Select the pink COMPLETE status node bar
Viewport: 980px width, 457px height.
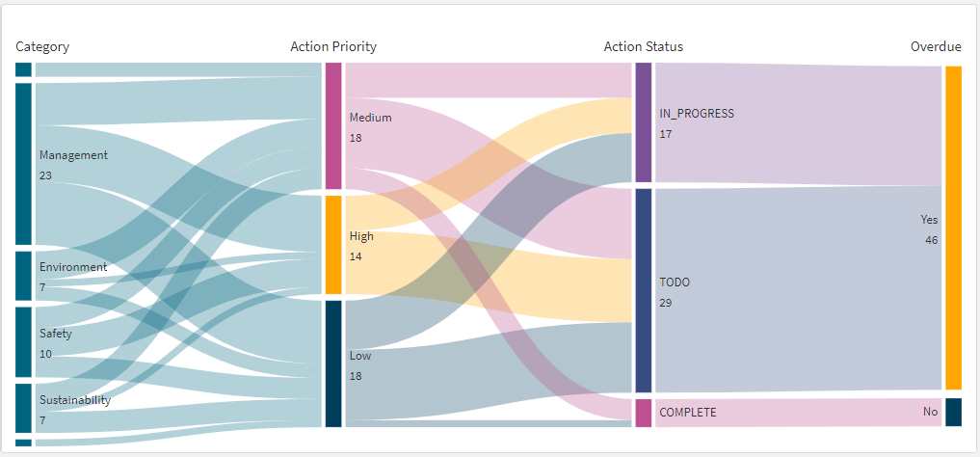coord(644,413)
